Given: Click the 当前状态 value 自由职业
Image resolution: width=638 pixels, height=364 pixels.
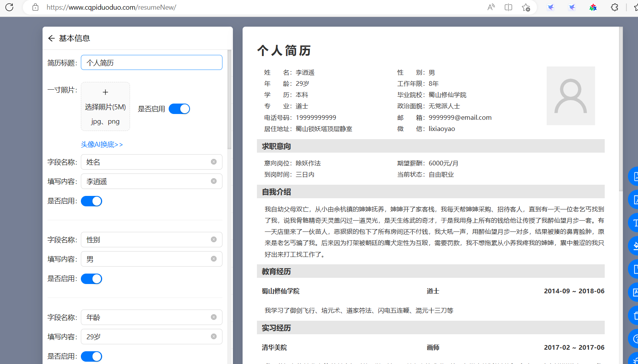Looking at the screenshot, I should [x=441, y=174].
